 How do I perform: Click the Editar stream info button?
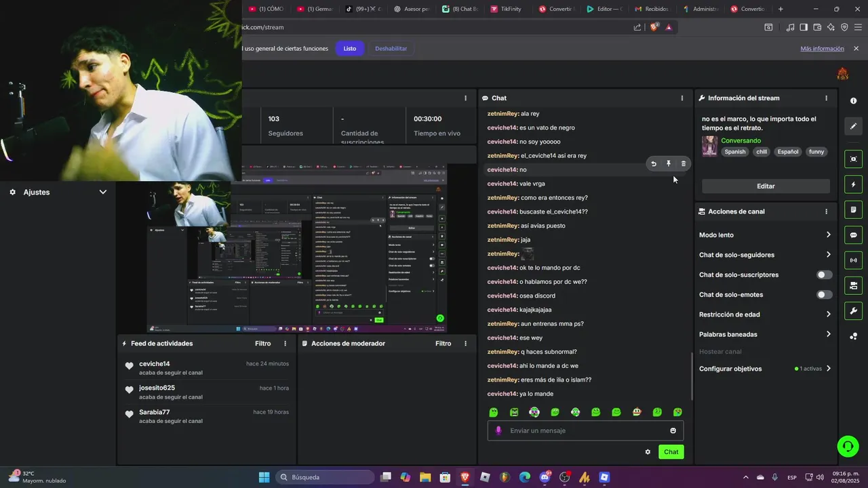[x=766, y=186]
